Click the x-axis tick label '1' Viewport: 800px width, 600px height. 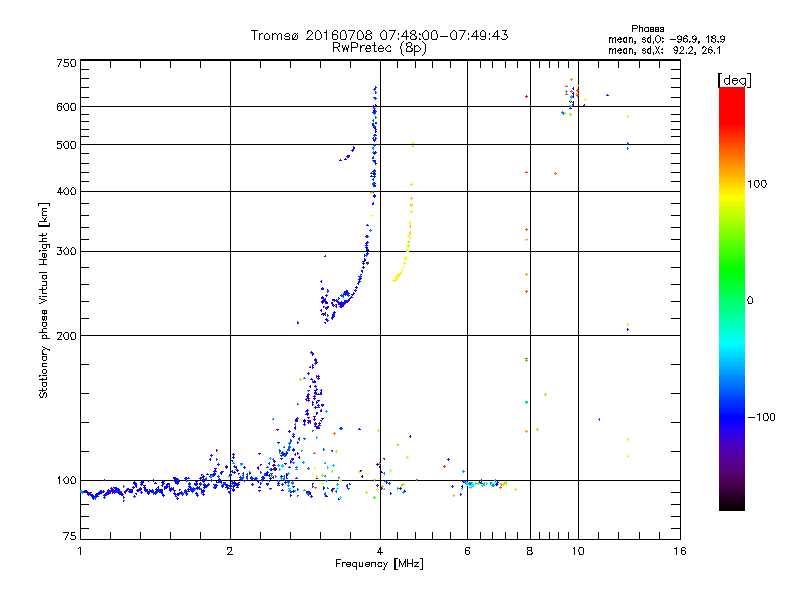click(80, 551)
